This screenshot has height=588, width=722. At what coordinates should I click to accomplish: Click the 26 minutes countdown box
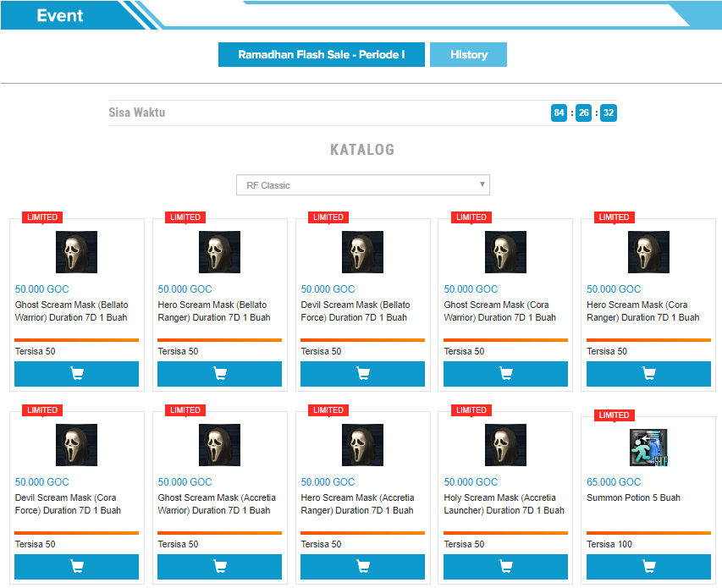[583, 113]
